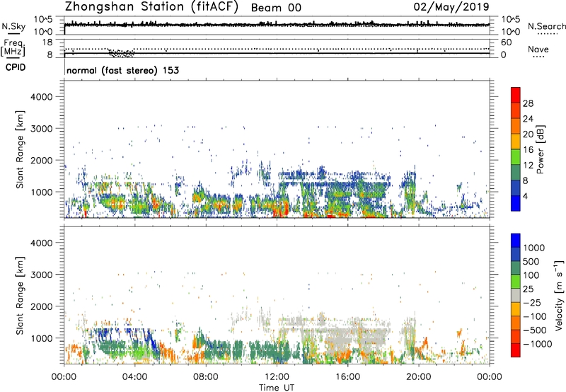Click the 'Slant Range [km]' label of velocity panel

coord(20,296)
